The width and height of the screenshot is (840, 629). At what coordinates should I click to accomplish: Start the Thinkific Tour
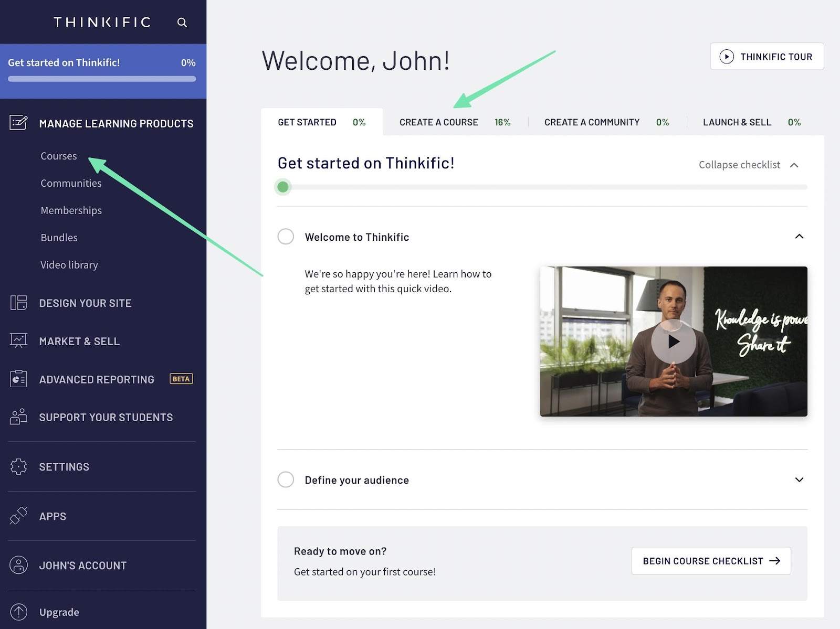[766, 57]
